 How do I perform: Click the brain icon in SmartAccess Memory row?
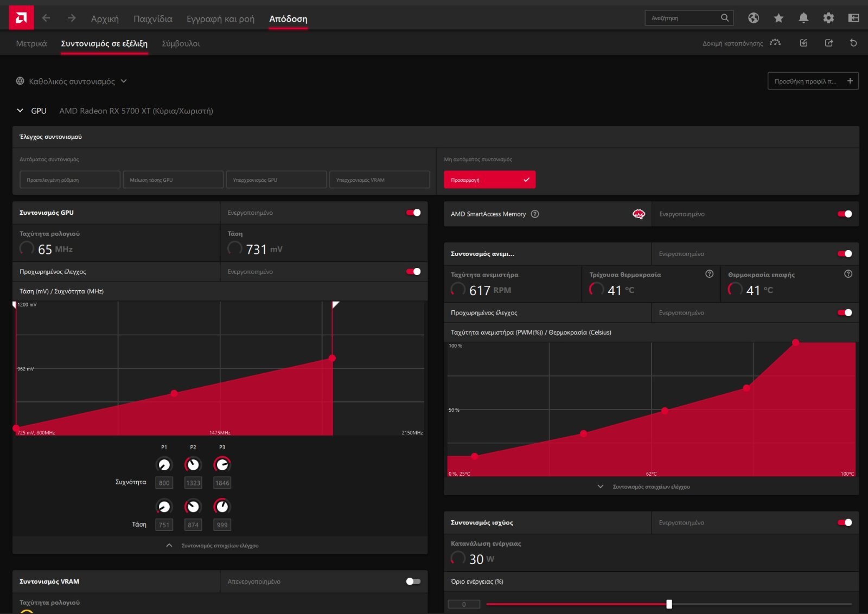[639, 214]
